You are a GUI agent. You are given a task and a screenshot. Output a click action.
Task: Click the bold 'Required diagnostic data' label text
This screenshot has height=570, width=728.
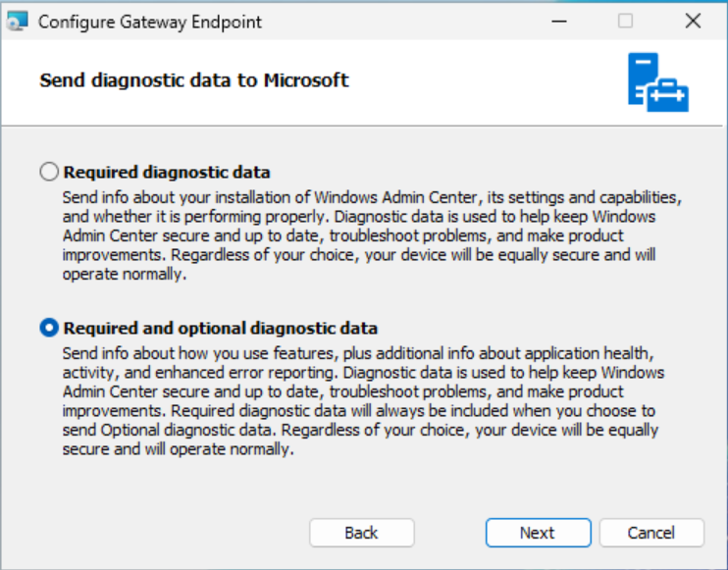coord(167,173)
